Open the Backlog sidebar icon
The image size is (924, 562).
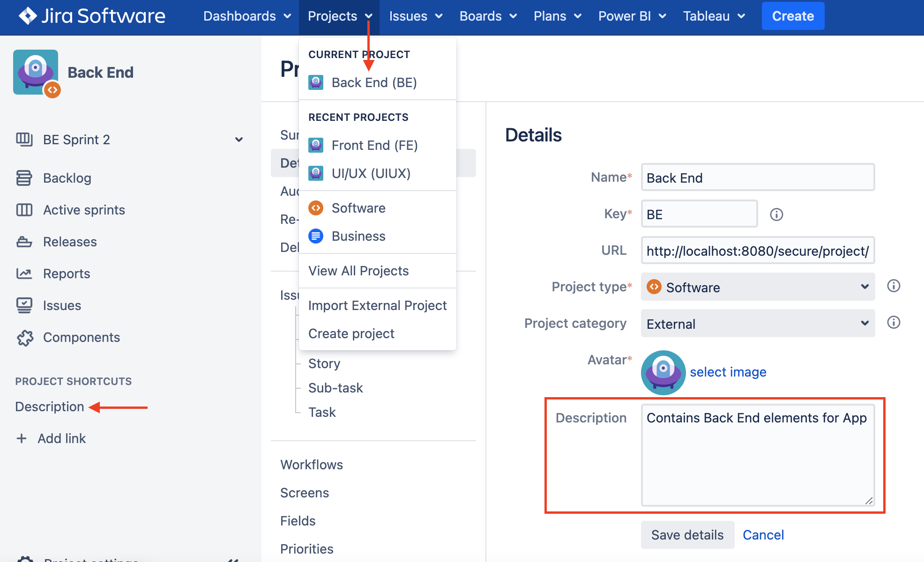(x=24, y=178)
